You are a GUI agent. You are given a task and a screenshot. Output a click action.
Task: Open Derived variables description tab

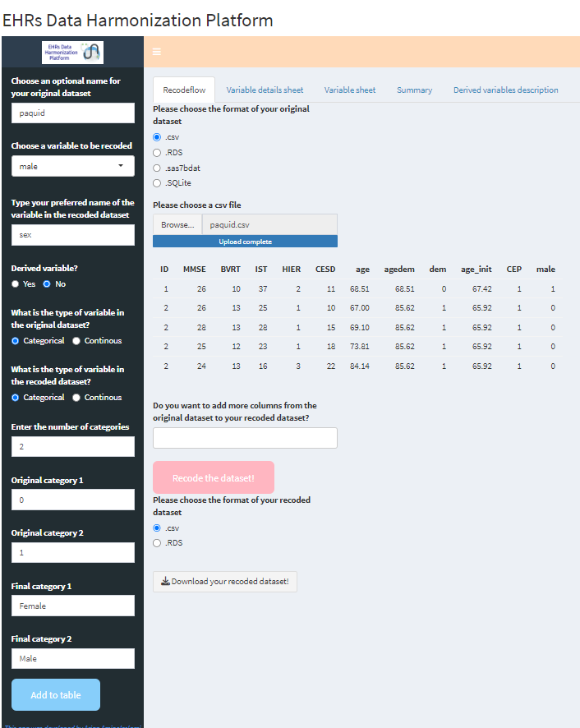click(x=506, y=90)
